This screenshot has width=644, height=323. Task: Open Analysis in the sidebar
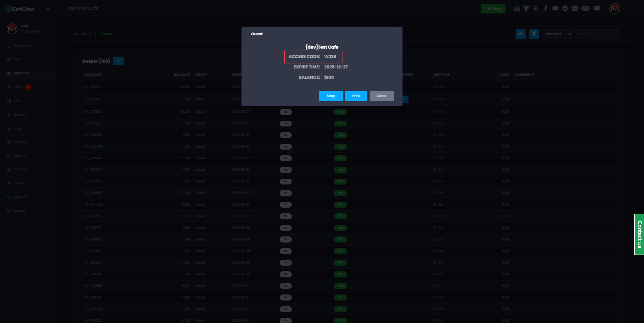[x=20, y=169]
